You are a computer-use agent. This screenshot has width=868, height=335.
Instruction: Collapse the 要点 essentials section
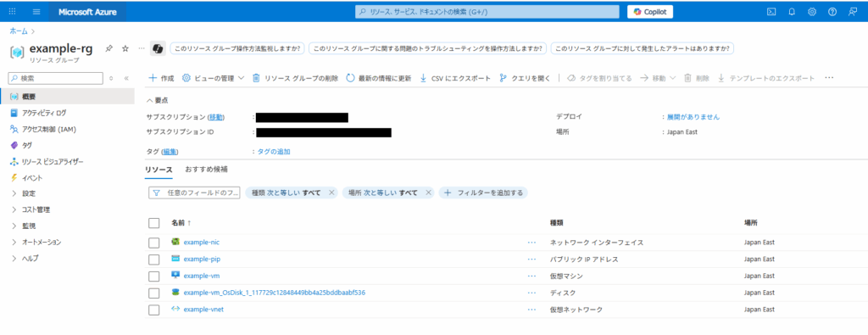[x=157, y=100]
